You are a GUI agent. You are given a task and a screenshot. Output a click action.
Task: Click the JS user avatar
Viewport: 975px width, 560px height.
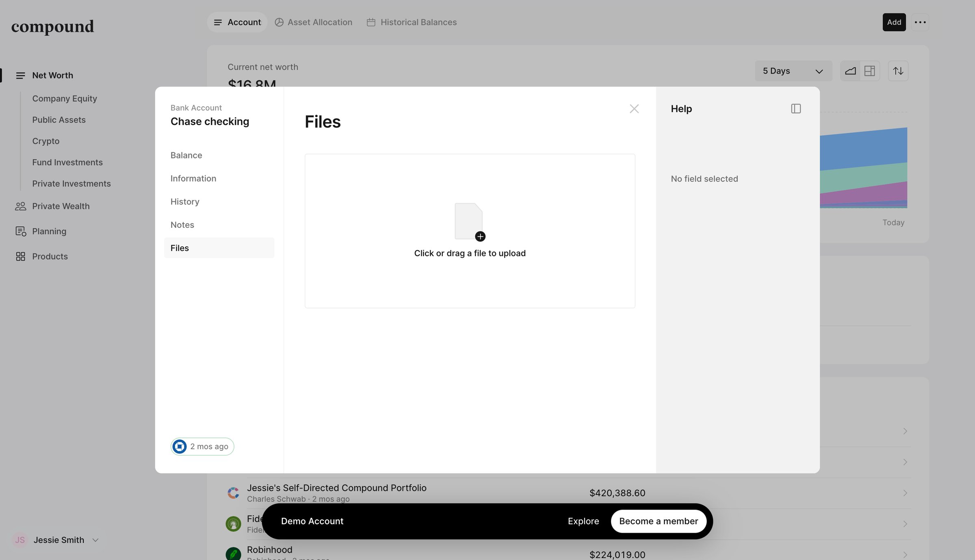coord(20,540)
